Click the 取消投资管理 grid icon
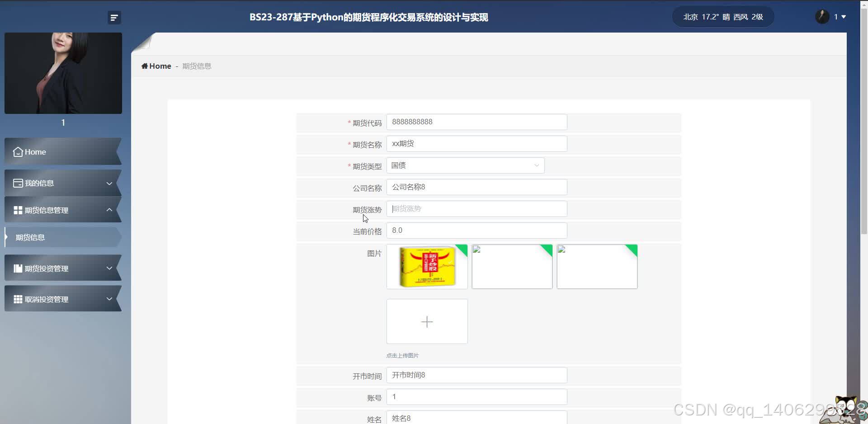 (17, 298)
